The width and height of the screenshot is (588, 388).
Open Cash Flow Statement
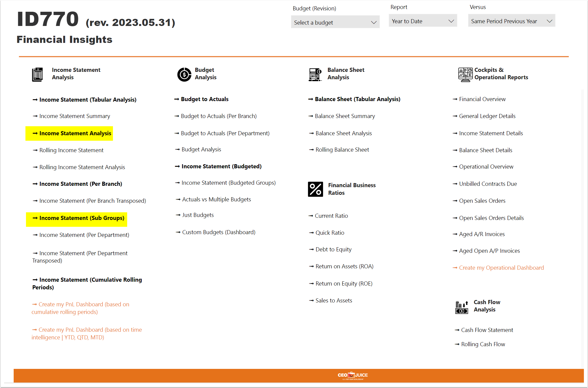484,330
